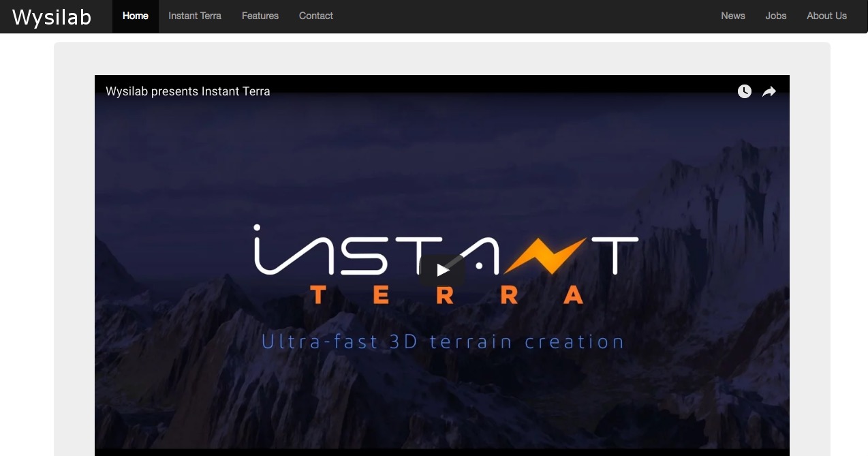The image size is (868, 456).
Task: Play the Instant Terra video
Action: pos(442,271)
